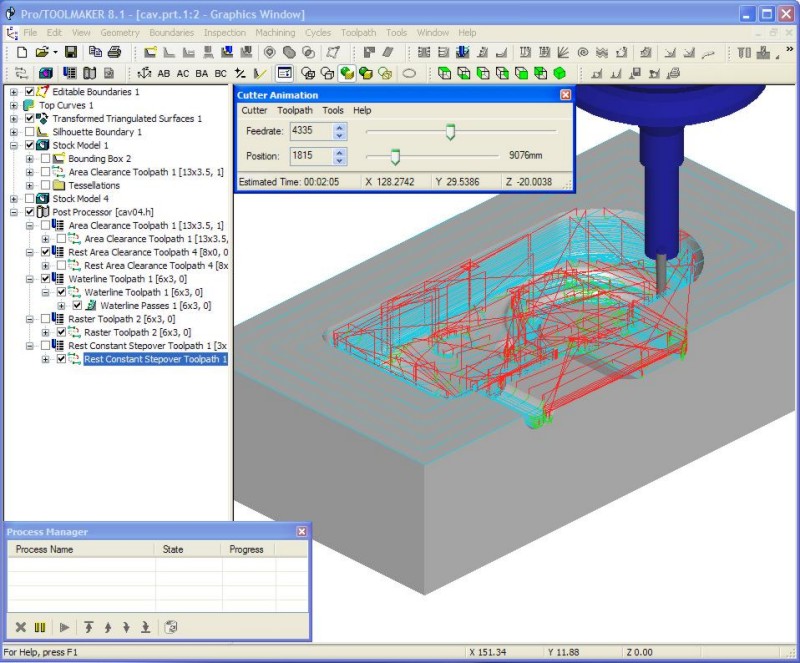Expand the Waterline Passes 1 node

tap(61, 306)
